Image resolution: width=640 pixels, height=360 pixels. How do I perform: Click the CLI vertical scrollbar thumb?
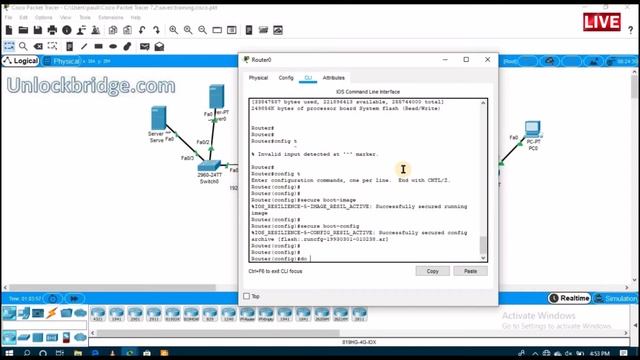(x=483, y=245)
